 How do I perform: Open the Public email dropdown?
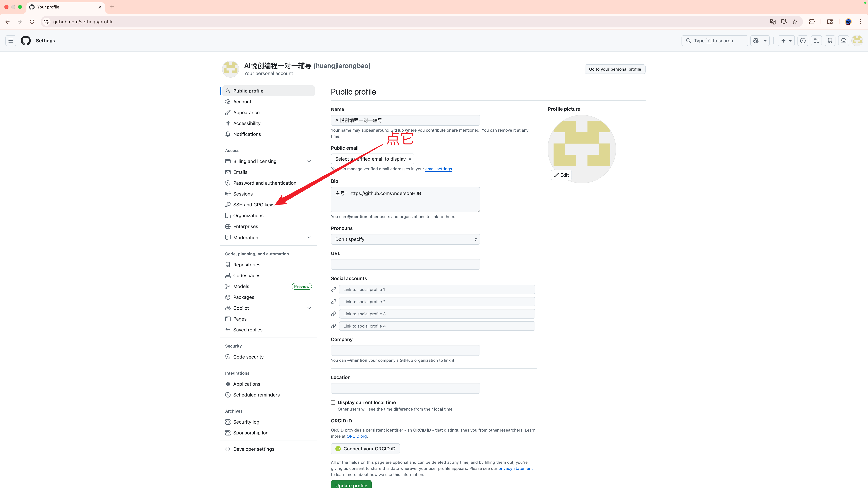point(373,159)
